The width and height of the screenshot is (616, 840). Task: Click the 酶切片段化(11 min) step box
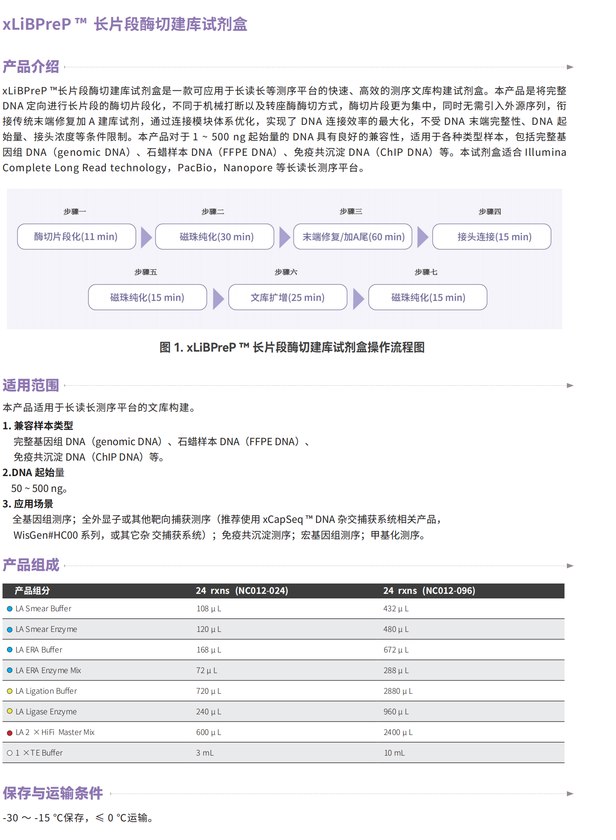(x=77, y=237)
